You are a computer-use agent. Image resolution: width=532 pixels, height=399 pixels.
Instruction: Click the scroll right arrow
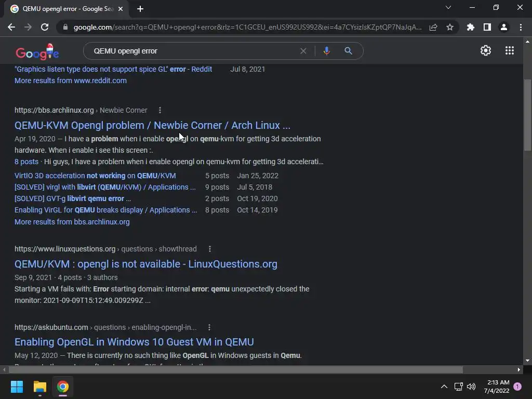point(519,369)
